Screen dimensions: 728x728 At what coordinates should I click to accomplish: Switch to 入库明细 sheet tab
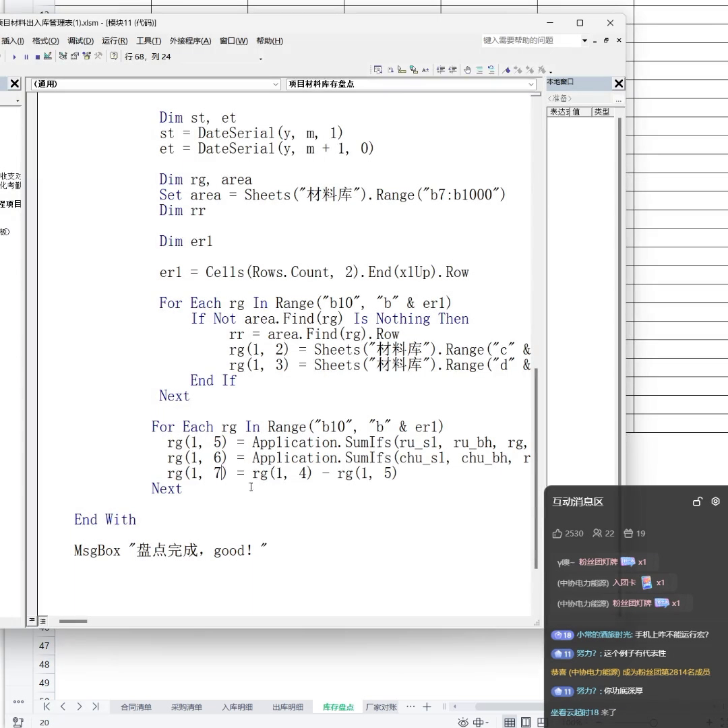click(x=237, y=706)
